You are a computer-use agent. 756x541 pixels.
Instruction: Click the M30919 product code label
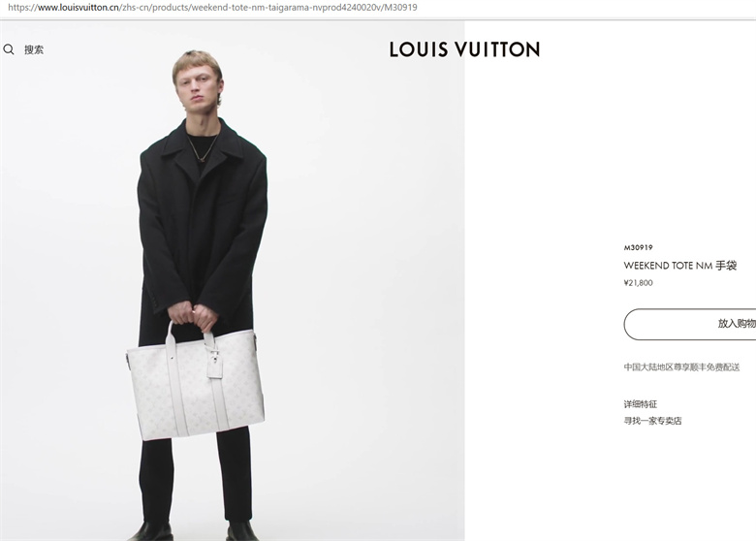(x=638, y=248)
